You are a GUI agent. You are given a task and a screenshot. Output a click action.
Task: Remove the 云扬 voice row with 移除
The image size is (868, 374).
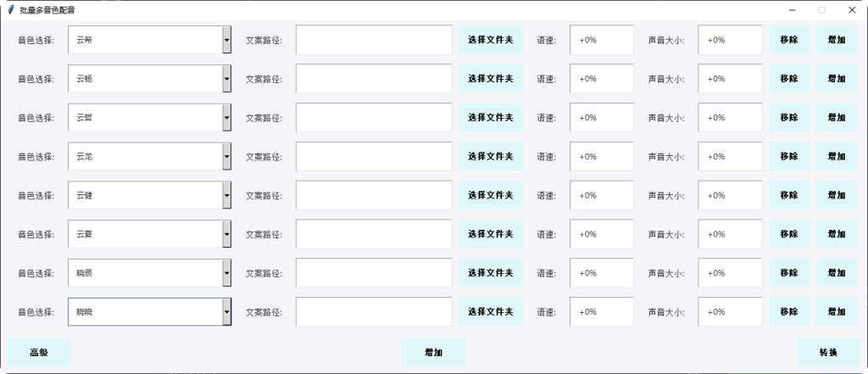pyautogui.click(x=789, y=79)
